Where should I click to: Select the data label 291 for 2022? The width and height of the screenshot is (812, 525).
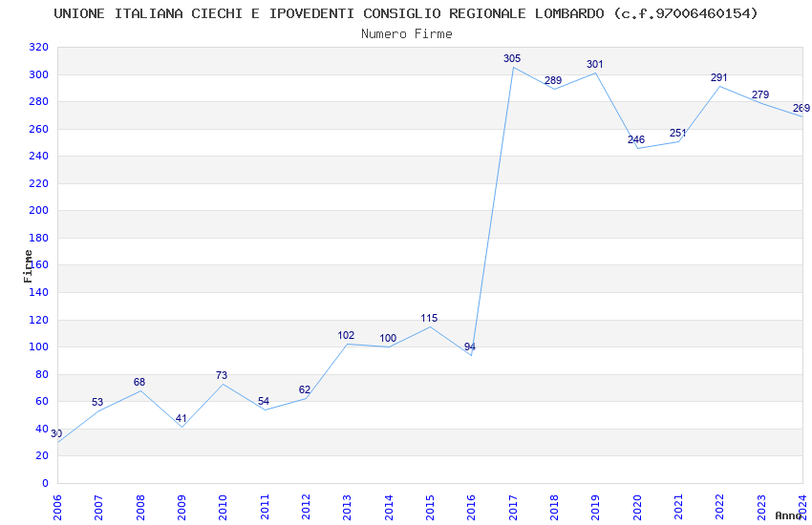tap(718, 77)
